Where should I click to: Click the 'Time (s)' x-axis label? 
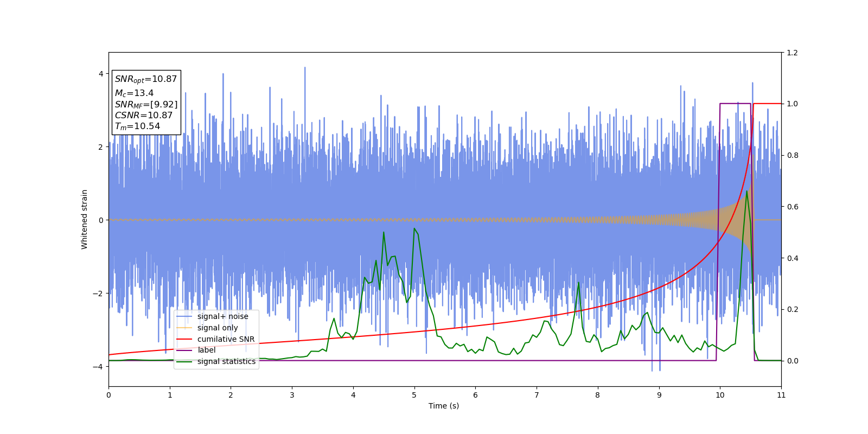pyautogui.click(x=444, y=406)
